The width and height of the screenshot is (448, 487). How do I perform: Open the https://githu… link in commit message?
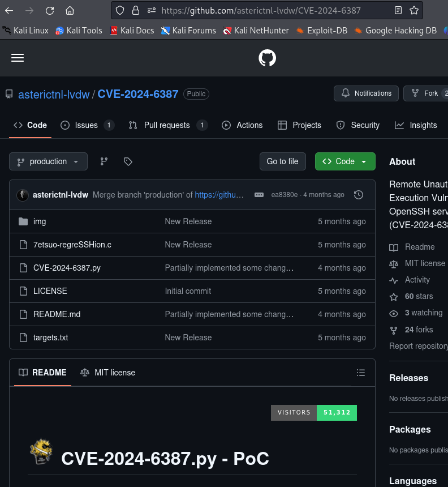219,195
